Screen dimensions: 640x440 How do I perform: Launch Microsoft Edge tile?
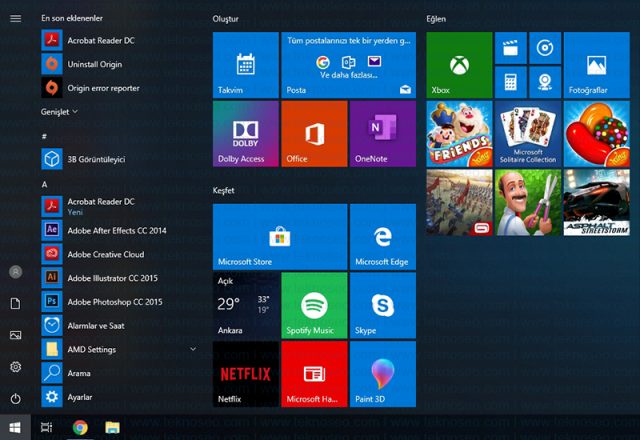[383, 237]
